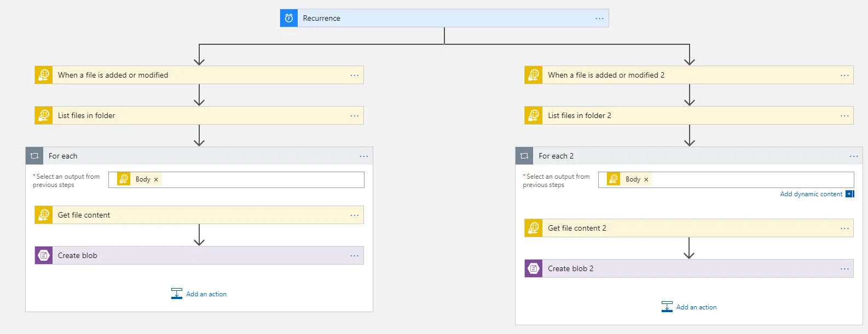This screenshot has width=868, height=334.
Task: Collapse the 'For each 2' loop header
Action: [x=684, y=156]
